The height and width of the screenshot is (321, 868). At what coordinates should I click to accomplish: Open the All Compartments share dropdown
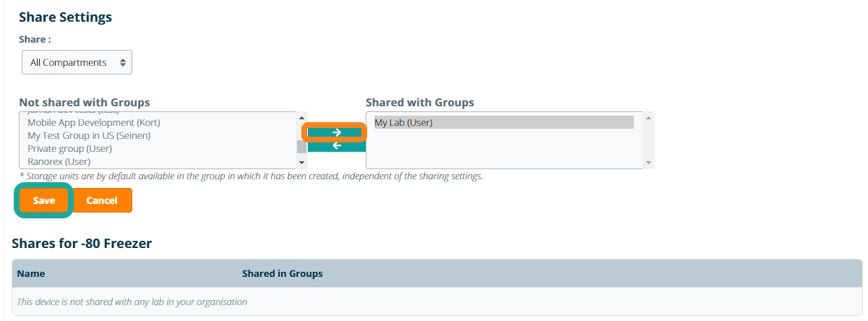pyautogui.click(x=77, y=63)
